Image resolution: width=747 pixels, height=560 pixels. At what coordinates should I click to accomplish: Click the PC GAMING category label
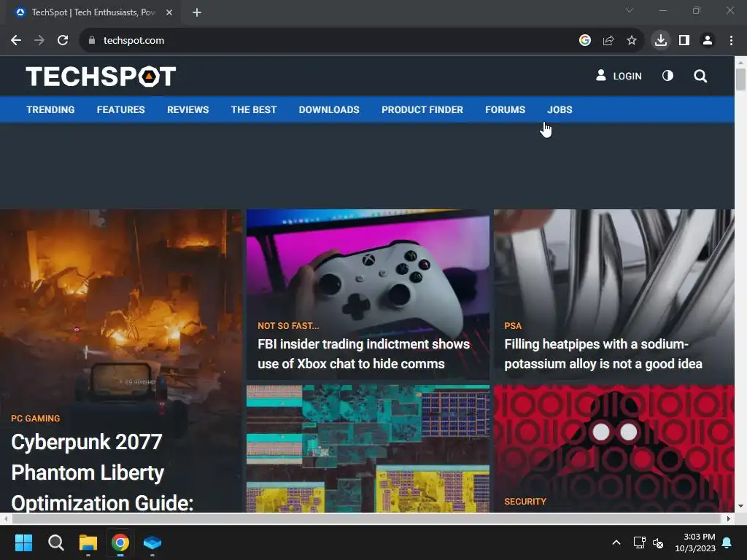click(35, 418)
